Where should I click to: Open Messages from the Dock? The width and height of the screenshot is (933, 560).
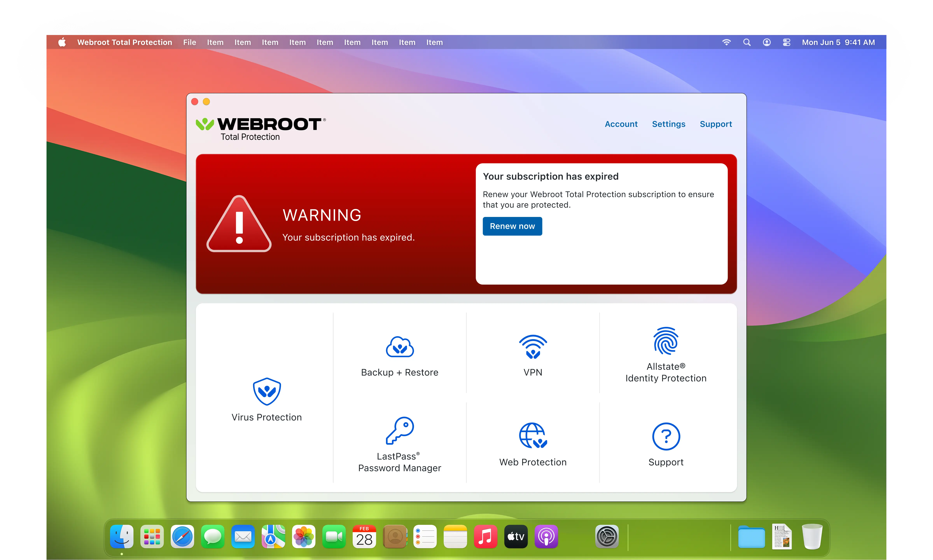coord(213,536)
